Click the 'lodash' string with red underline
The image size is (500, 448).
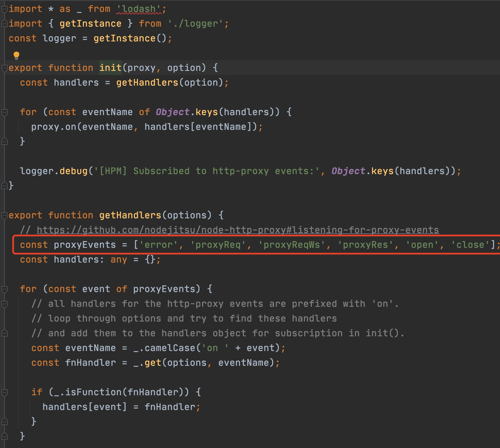(x=139, y=9)
